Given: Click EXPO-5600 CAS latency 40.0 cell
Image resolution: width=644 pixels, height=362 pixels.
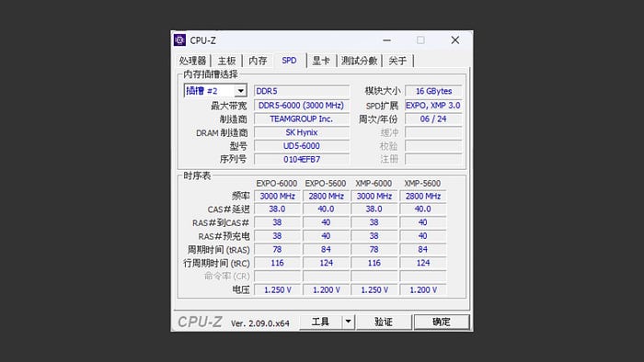Looking at the screenshot, I should (326, 209).
